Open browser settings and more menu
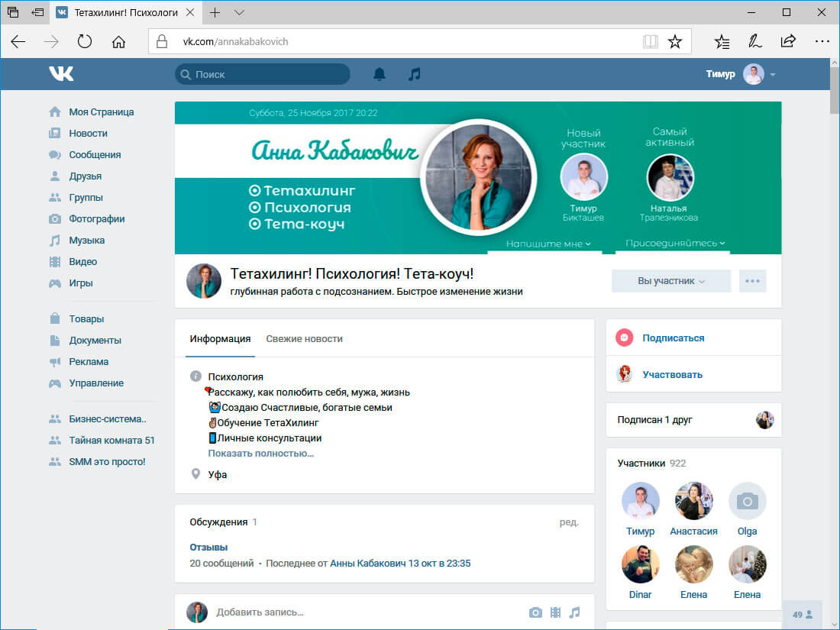Viewport: 840px width, 630px height. 822,41
